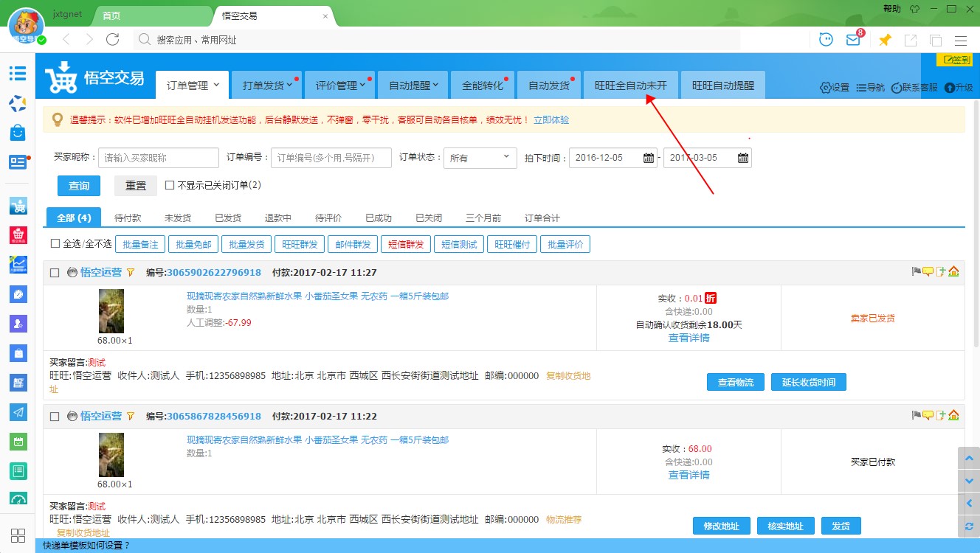Click the calendar icon for start date 2016-12-05
Screen dimensions: 980x553
(x=649, y=158)
